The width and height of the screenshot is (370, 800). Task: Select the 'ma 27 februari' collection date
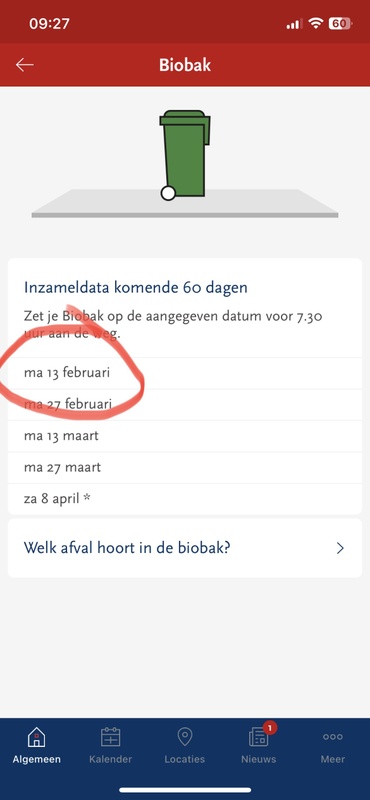pyautogui.click(x=185, y=405)
